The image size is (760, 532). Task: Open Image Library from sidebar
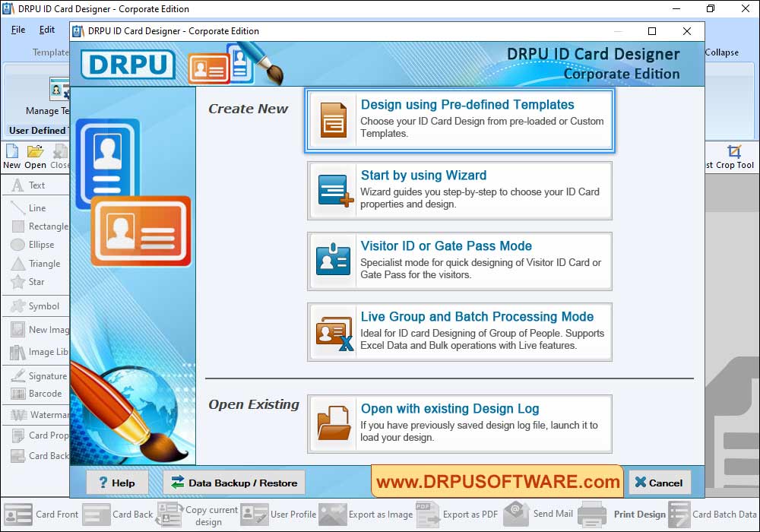click(39, 352)
